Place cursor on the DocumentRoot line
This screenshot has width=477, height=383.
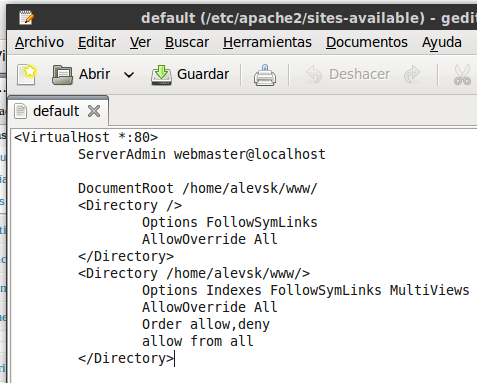(198, 188)
